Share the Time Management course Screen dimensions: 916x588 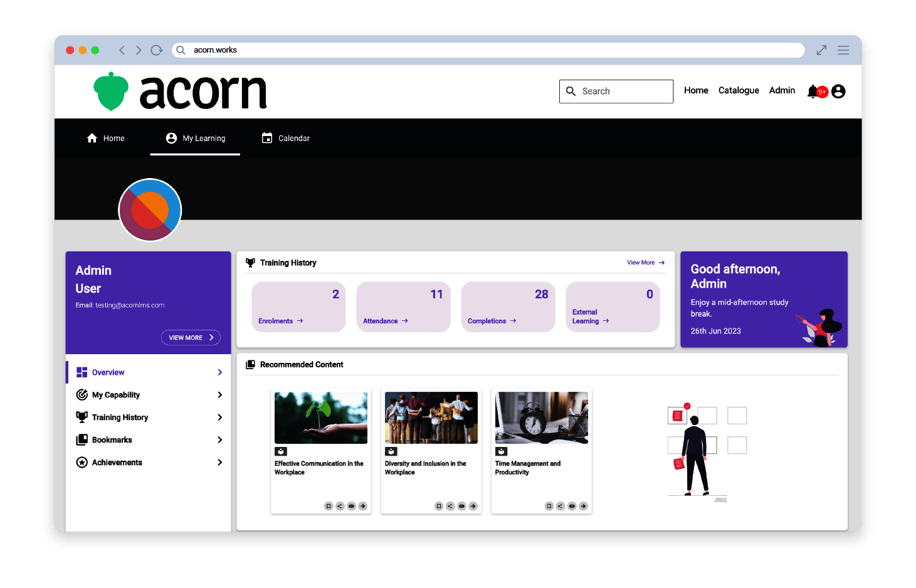561,506
